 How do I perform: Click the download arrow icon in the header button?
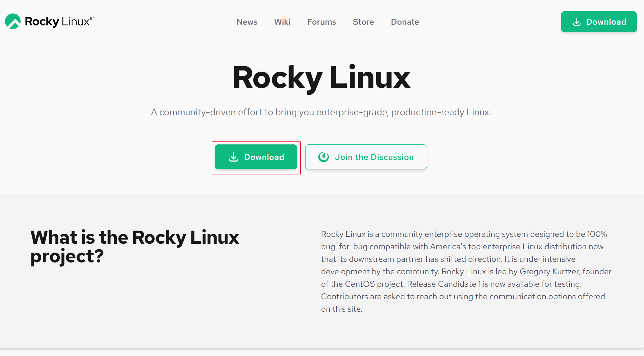[577, 22]
